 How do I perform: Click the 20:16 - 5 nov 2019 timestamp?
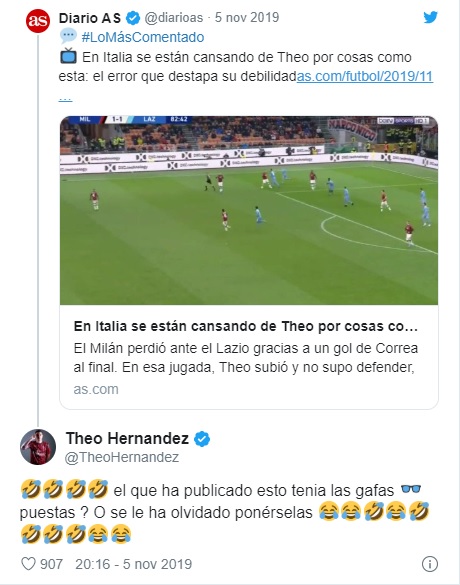point(134,564)
